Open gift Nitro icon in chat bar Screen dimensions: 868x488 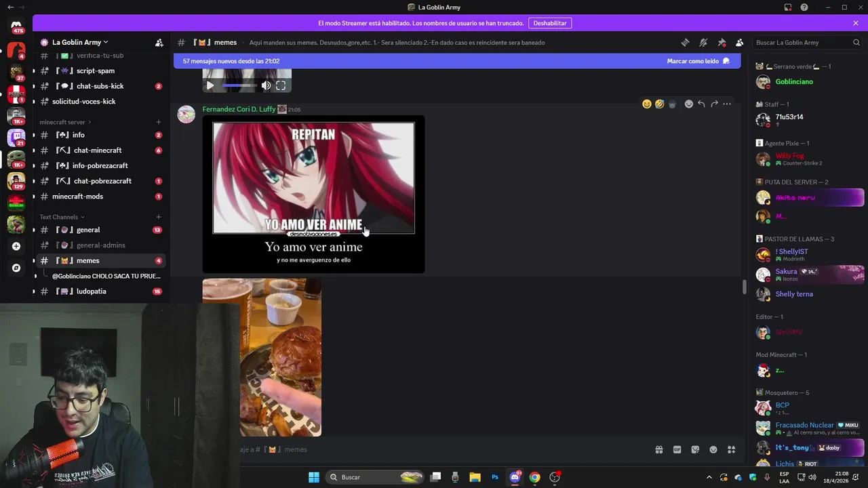(658, 449)
